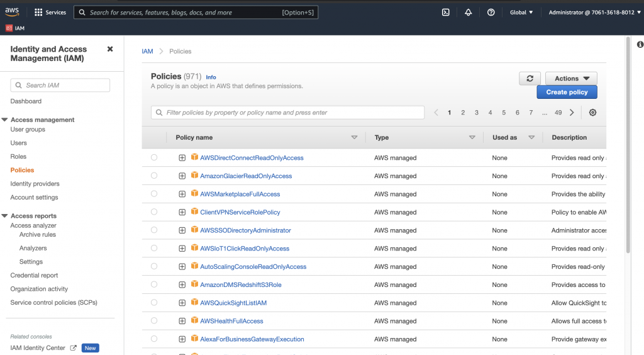Open the AWS support help icon
Screen dimensions: 644x355
(x=491, y=12)
